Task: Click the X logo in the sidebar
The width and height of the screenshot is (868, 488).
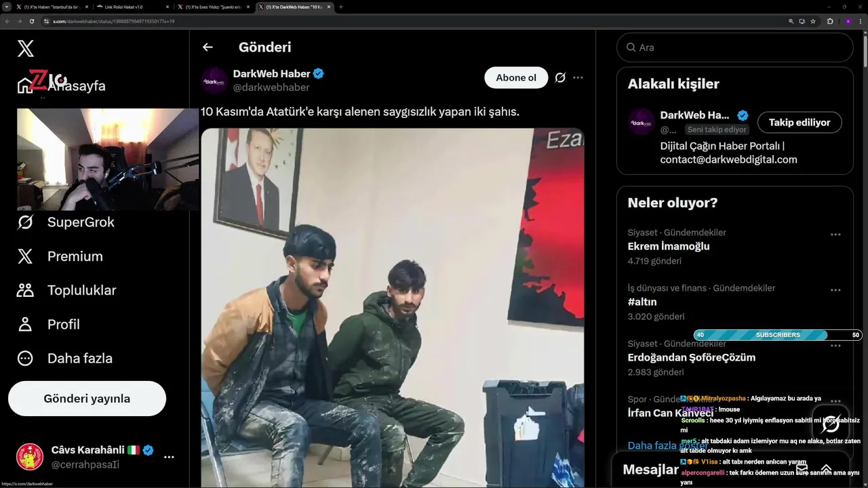Action: point(26,48)
